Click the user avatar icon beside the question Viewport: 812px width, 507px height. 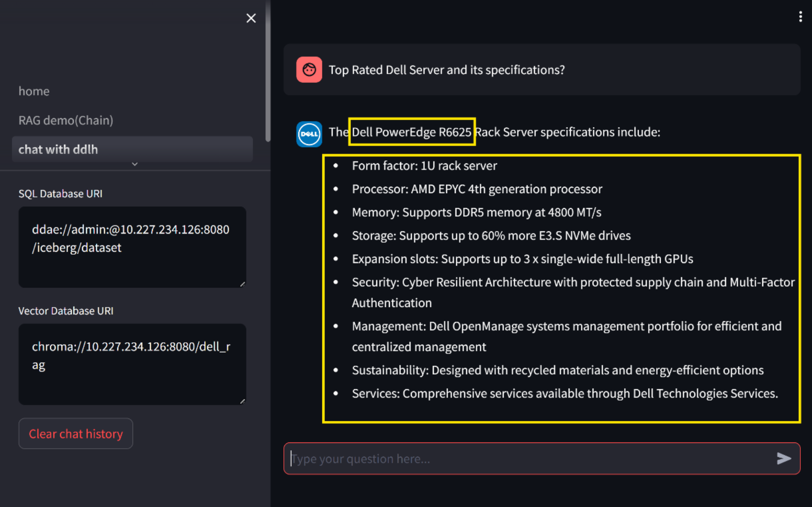click(309, 69)
